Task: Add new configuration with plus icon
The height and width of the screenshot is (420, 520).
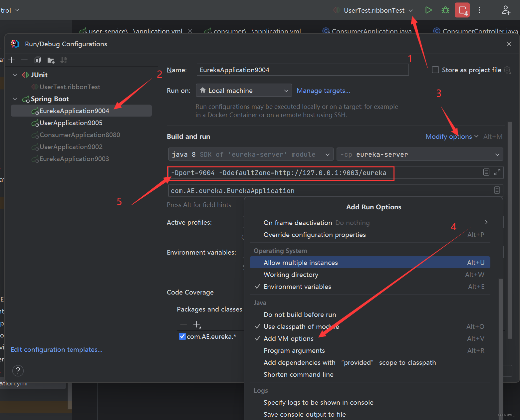Action: (12, 60)
